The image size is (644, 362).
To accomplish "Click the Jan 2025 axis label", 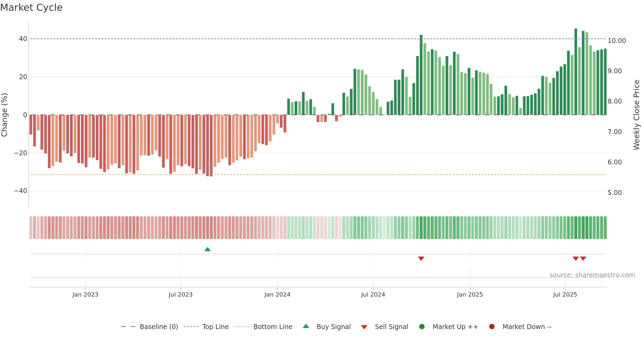I will tap(470, 294).
